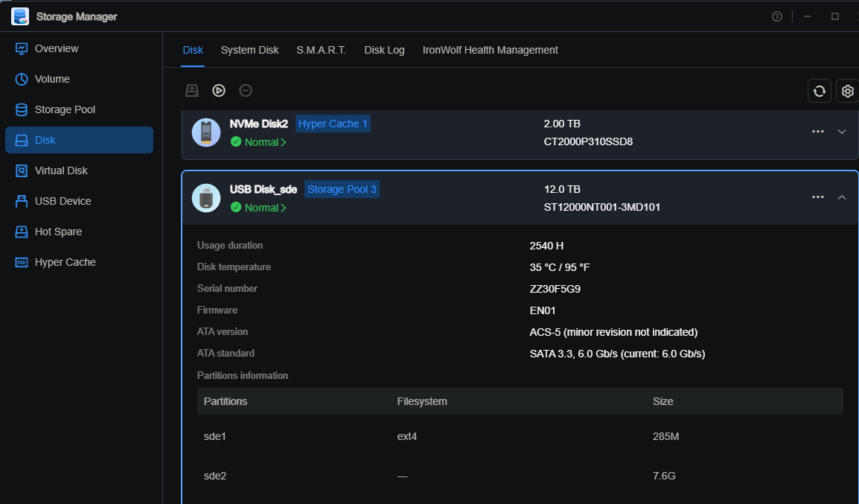Click the disk drive toolbar icon
Viewport: 859px width, 504px height.
tap(192, 90)
